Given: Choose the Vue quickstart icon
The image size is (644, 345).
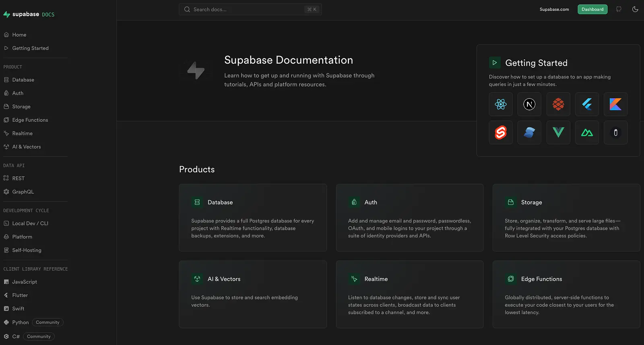Looking at the screenshot, I should [x=558, y=132].
